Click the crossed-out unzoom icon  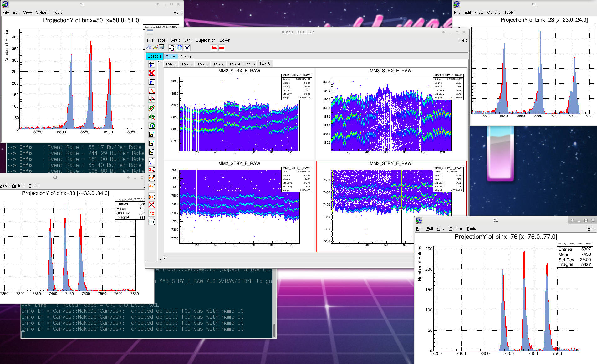151,205
